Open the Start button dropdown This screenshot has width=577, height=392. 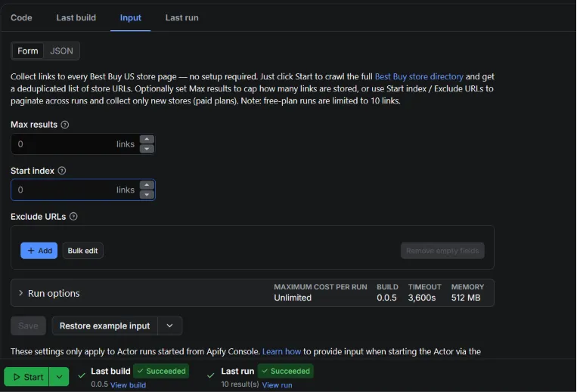[x=59, y=377]
